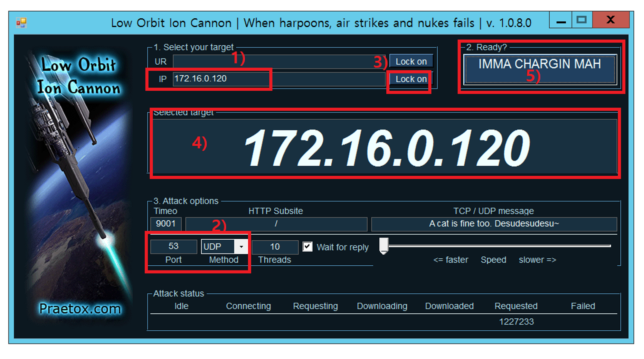
Task: Click the '<= faster' speed label
Action: click(x=451, y=260)
